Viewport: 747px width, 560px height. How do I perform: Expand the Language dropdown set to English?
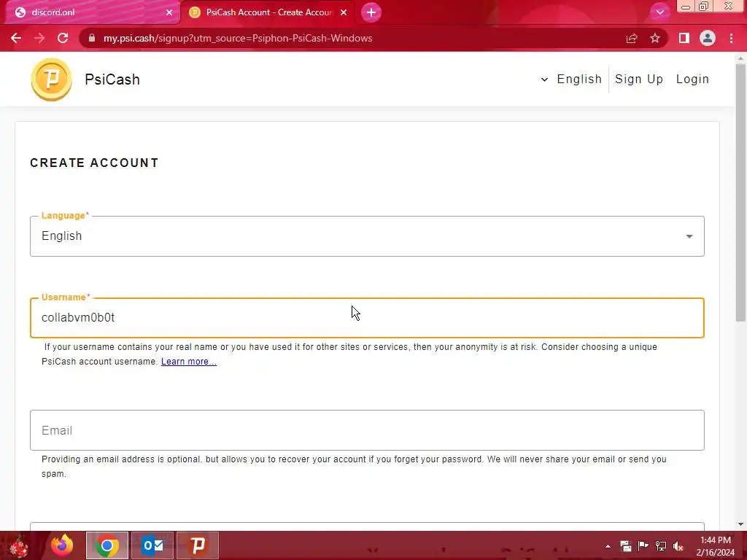(x=367, y=236)
